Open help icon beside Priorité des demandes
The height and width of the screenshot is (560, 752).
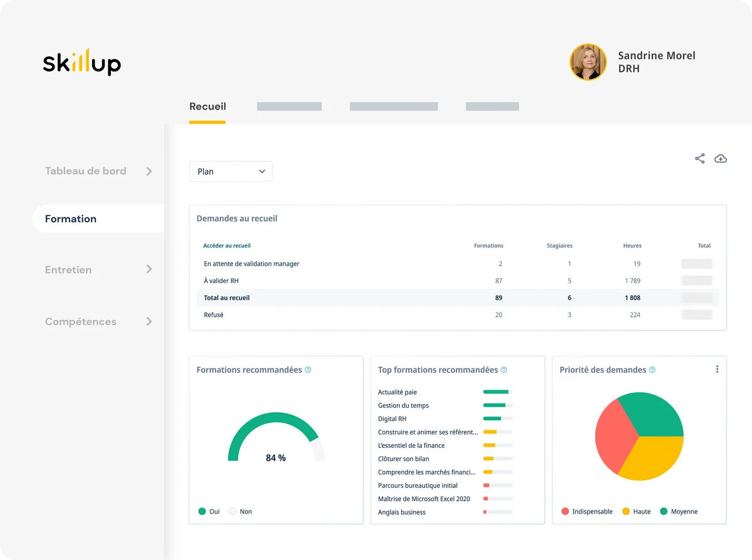652,370
